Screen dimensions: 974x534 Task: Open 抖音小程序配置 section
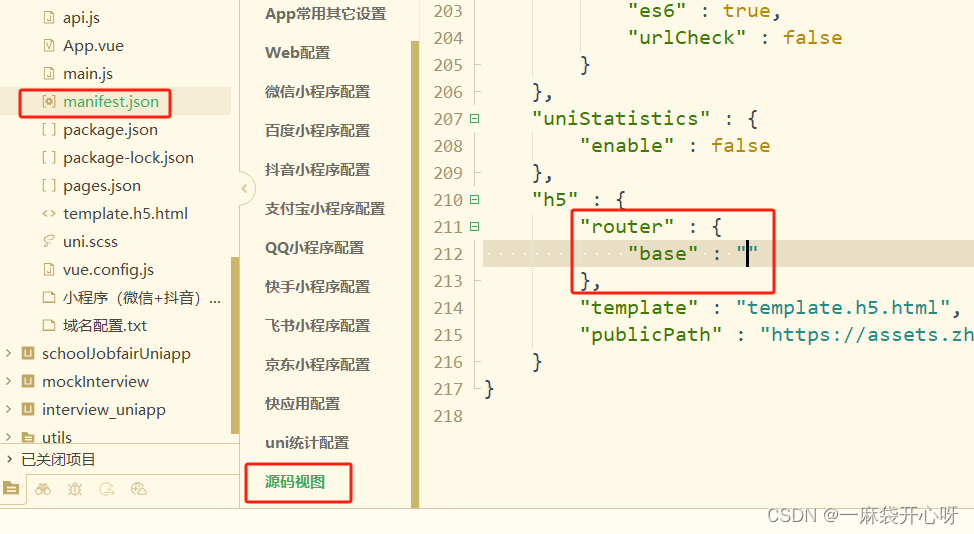317,170
